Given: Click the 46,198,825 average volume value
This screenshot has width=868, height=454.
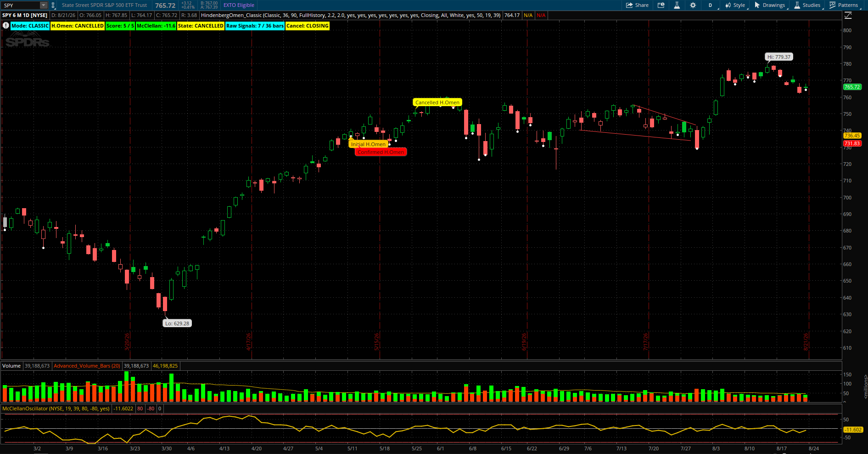Looking at the screenshot, I should tap(165, 366).
